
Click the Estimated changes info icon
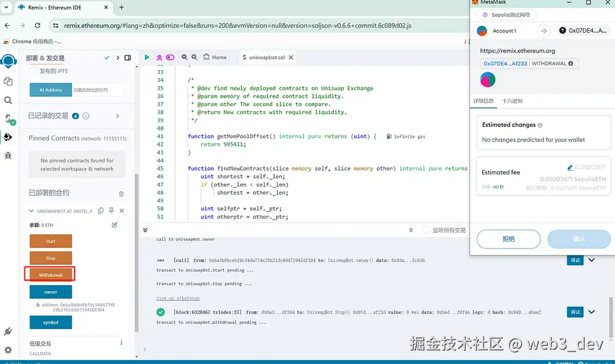[540, 125]
